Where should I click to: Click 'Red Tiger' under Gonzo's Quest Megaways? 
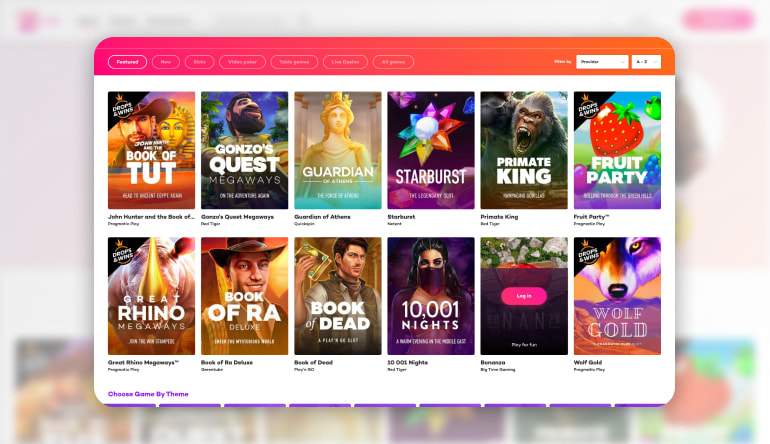tap(210, 223)
